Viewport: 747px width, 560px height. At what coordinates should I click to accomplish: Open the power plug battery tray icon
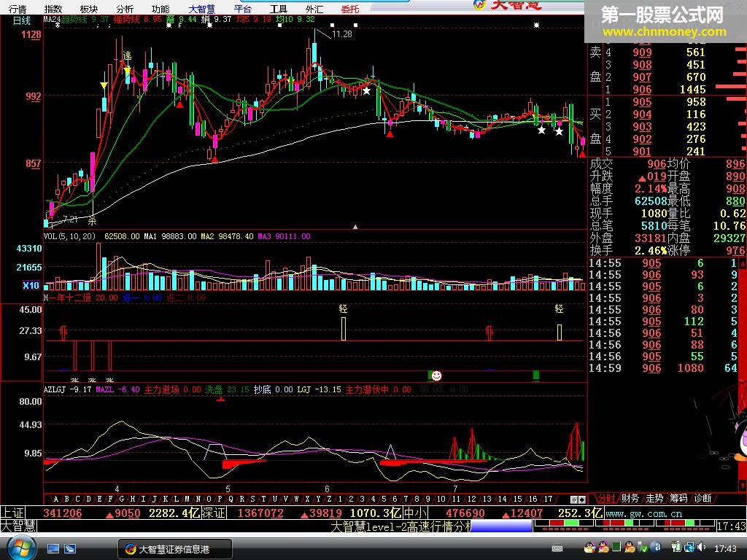[x=676, y=547]
